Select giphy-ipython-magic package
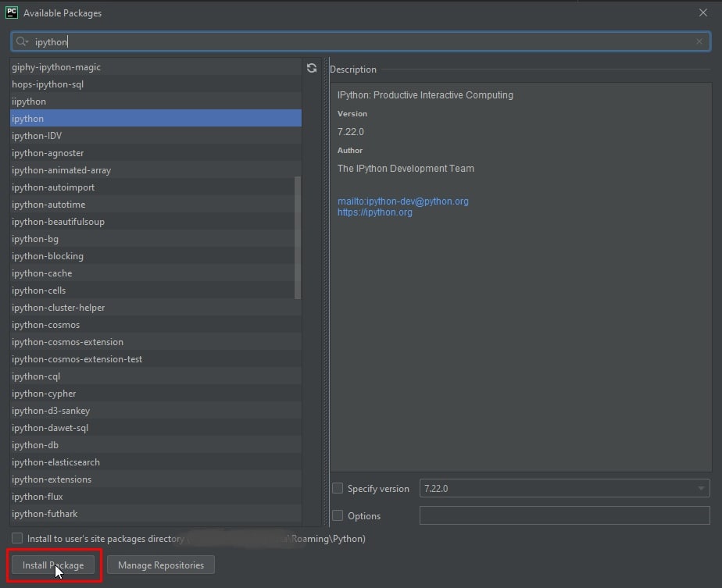This screenshot has width=722, height=588. 155,66
